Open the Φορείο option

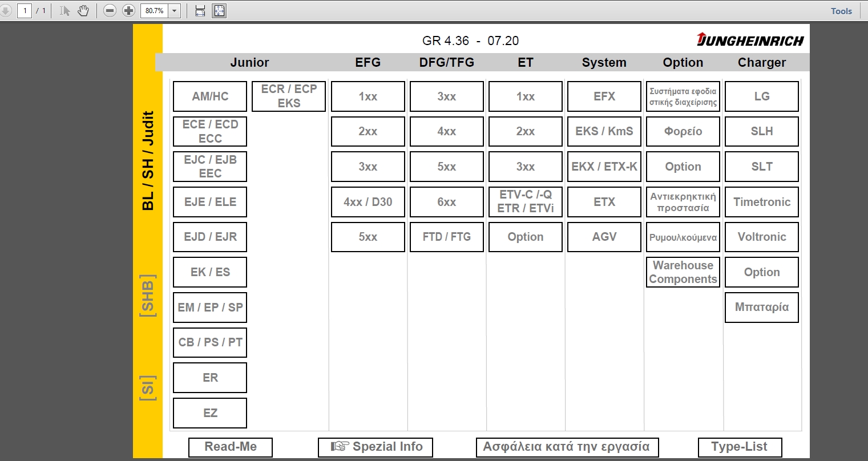[683, 131]
